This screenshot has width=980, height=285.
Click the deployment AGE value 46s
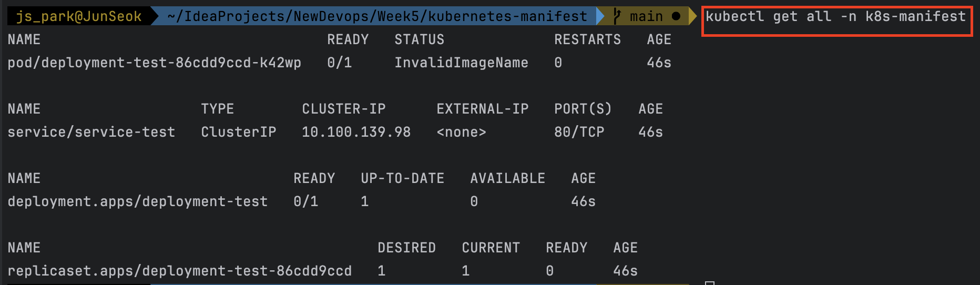click(584, 202)
